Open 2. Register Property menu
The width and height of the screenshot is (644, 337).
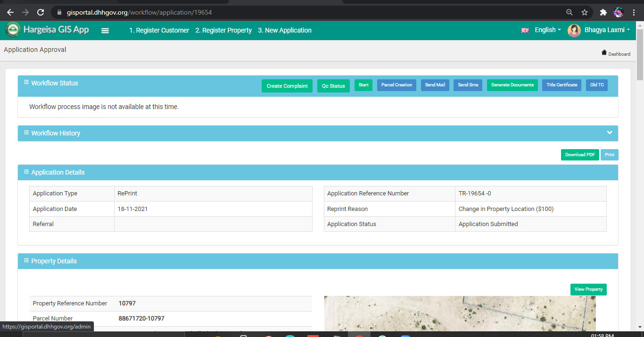(223, 30)
